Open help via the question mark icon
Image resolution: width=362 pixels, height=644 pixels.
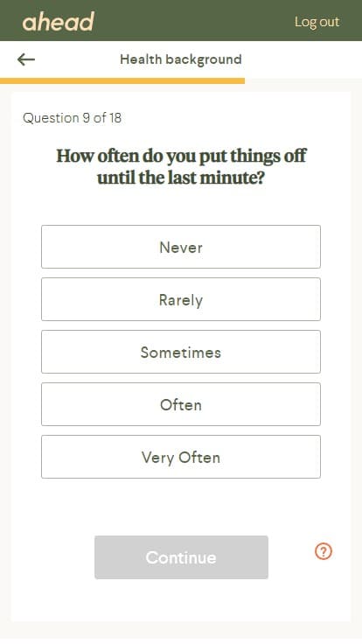[324, 551]
